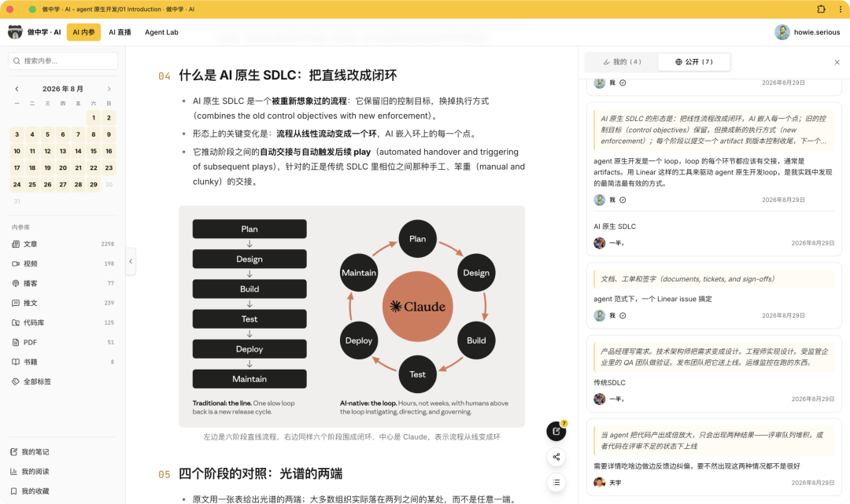Select August 15 in the calendar
Viewport: 850px width, 504px height.
(94, 151)
